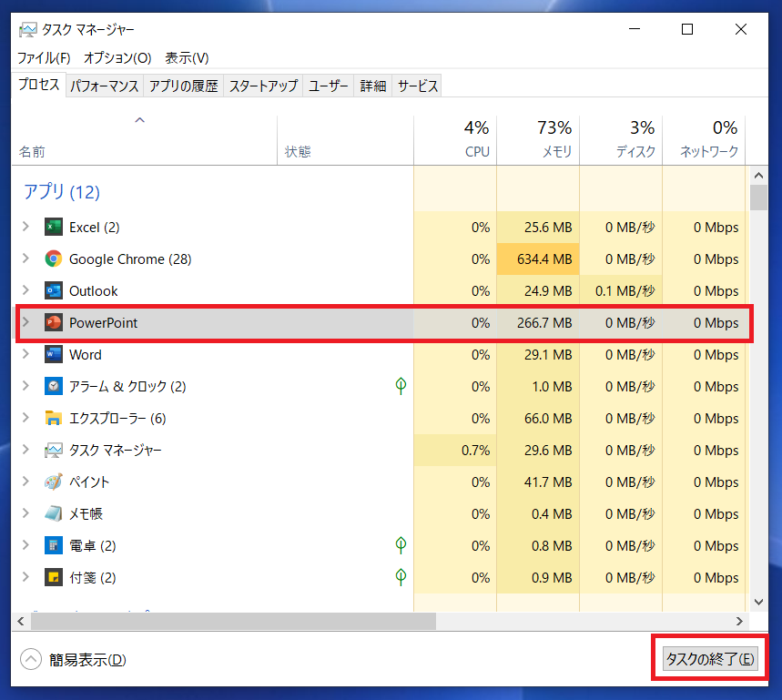Image resolution: width=782 pixels, height=700 pixels.
Task: Switch to the パフォーマンス tab
Action: tap(105, 86)
